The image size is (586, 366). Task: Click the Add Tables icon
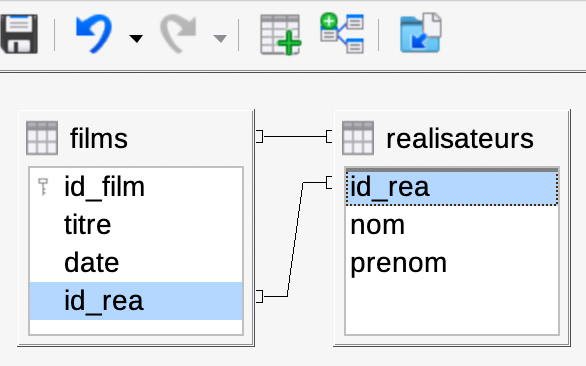pyautogui.click(x=281, y=34)
